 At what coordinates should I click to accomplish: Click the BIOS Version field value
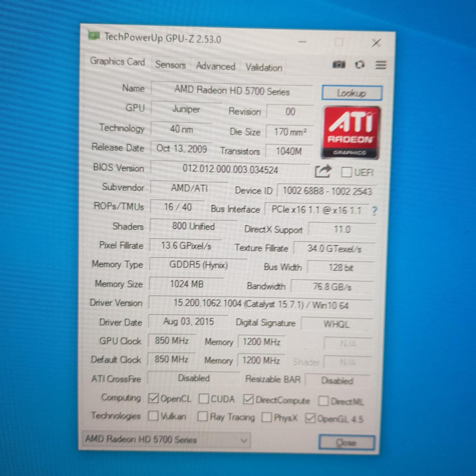click(230, 169)
